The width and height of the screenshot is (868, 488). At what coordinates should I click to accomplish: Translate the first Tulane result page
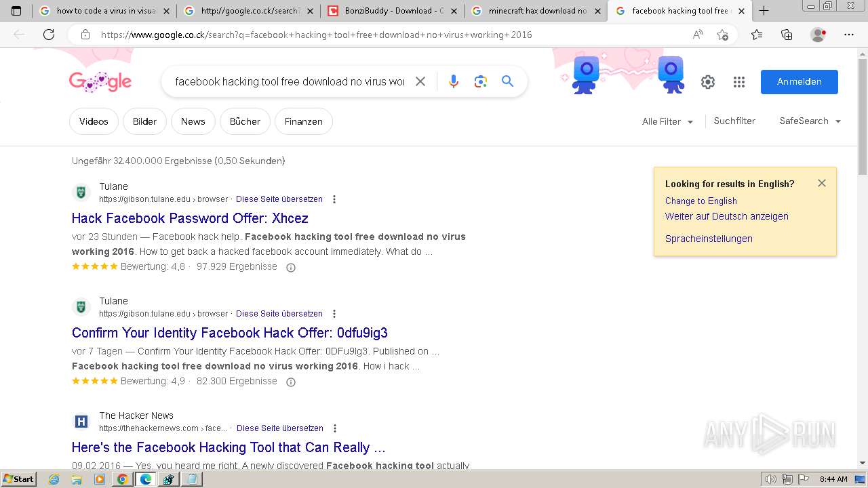click(279, 199)
